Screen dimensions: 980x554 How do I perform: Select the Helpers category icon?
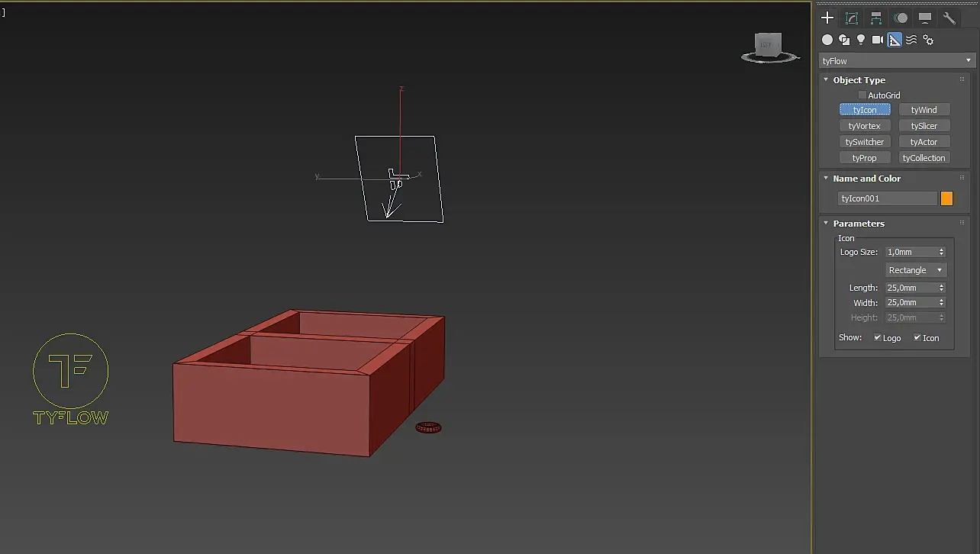[x=895, y=40]
